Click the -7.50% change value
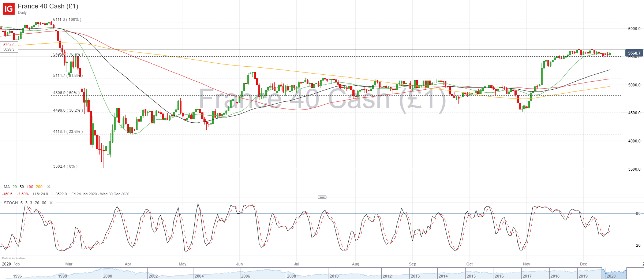The width and height of the screenshot is (644, 279). click(x=23, y=194)
